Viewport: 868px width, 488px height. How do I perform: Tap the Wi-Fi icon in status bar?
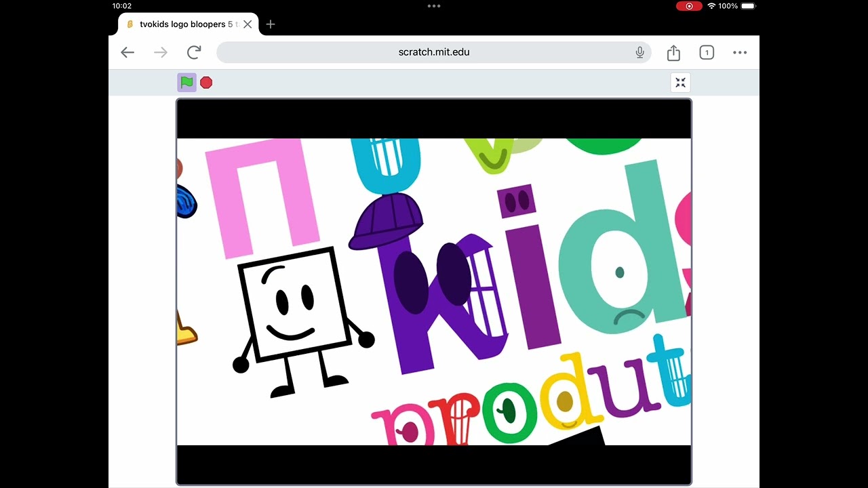point(711,5)
